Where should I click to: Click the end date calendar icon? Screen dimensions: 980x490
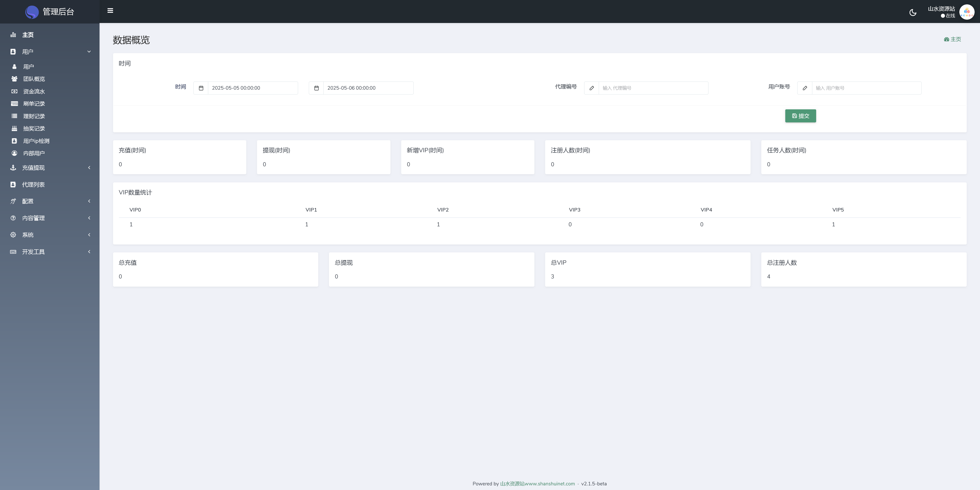pyautogui.click(x=316, y=88)
